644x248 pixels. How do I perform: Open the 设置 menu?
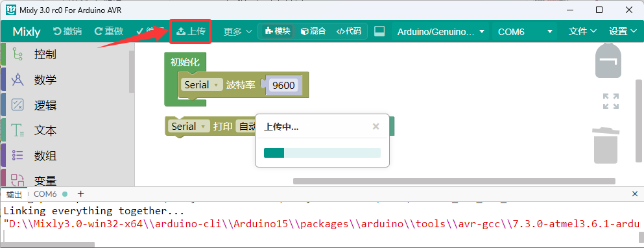[623, 31]
